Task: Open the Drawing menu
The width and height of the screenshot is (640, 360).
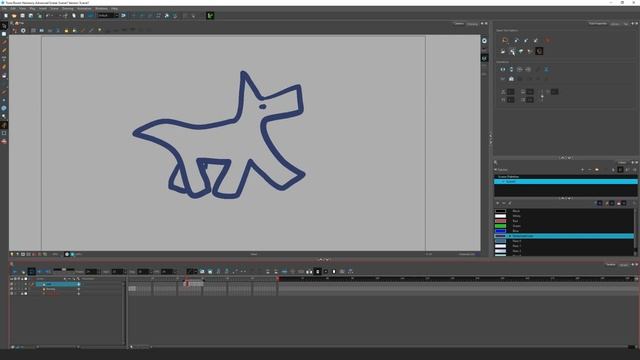Action: (x=67, y=9)
